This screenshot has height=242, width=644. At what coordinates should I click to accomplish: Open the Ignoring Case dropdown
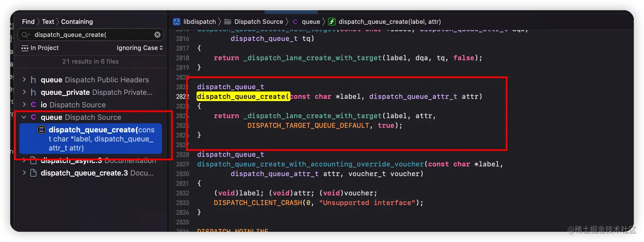tap(140, 48)
